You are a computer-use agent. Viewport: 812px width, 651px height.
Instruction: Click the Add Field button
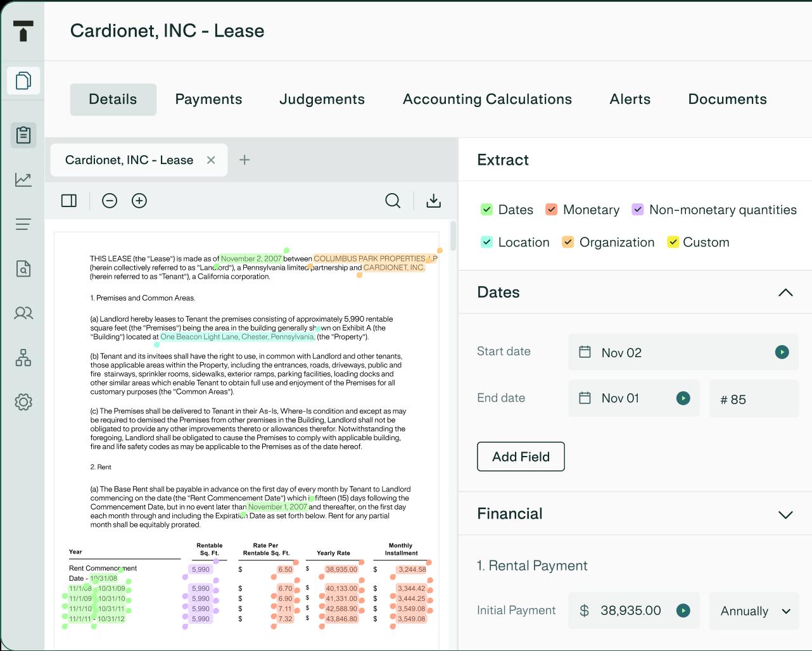coord(521,457)
